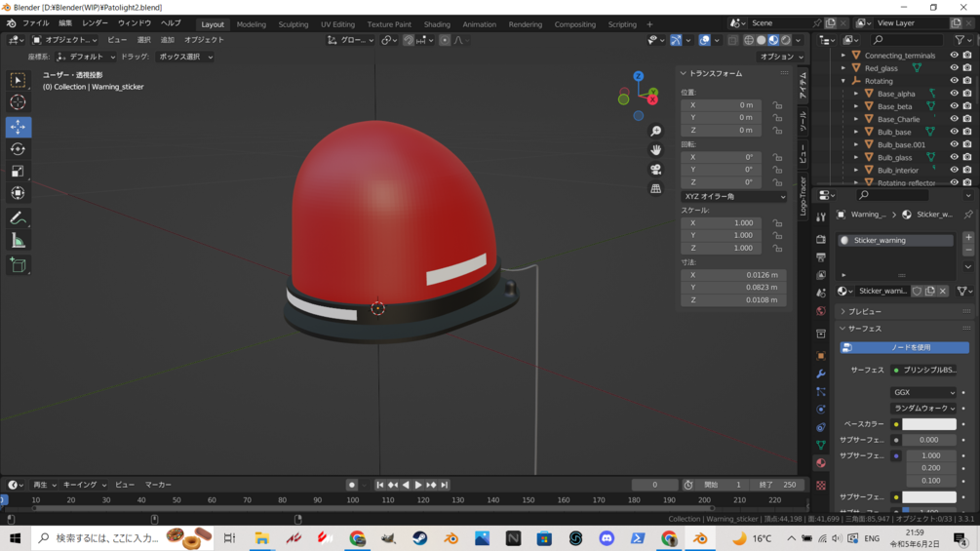Screen dimensions: 980x551
Task: Open Discord from the taskbar
Action: pyautogui.click(x=607, y=538)
